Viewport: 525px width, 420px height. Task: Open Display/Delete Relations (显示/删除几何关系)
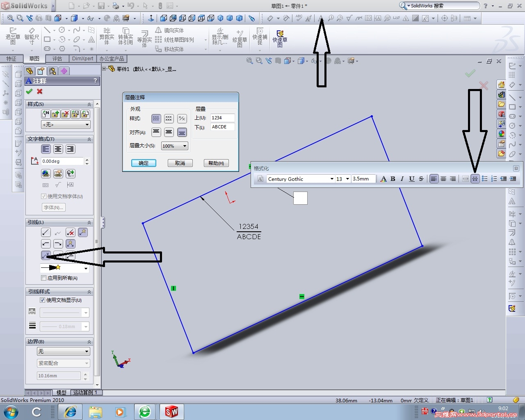tap(220, 36)
